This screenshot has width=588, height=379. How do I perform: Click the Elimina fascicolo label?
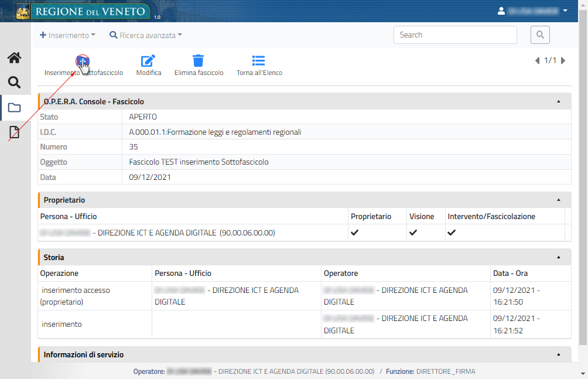pos(199,73)
